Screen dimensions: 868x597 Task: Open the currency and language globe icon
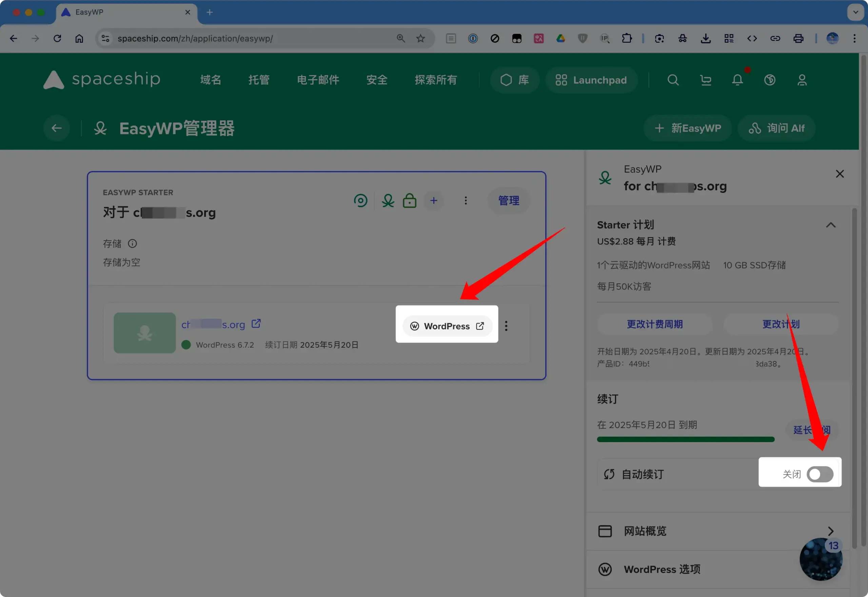tap(770, 80)
